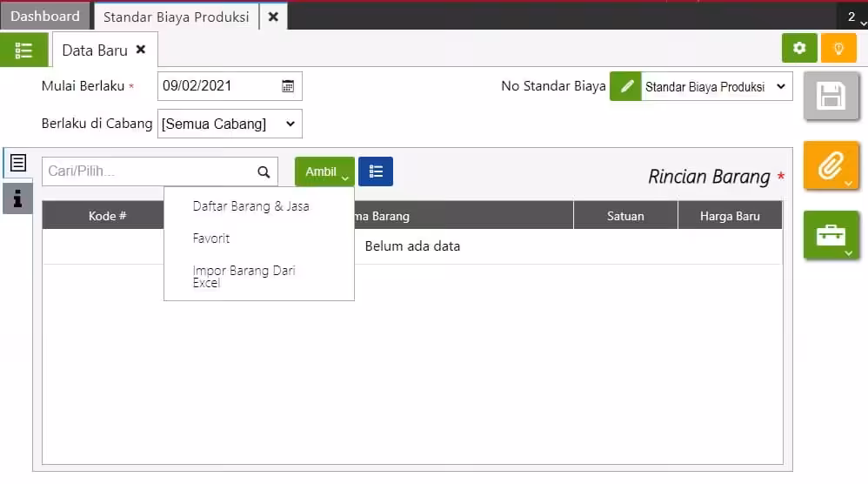Click the green pencil edit icon

(x=625, y=86)
